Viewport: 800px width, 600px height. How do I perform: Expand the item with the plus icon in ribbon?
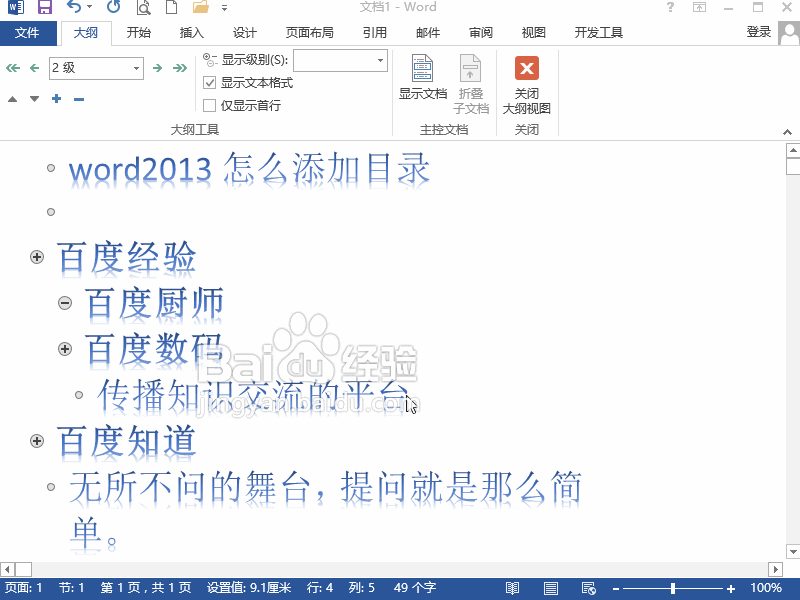coord(57,99)
